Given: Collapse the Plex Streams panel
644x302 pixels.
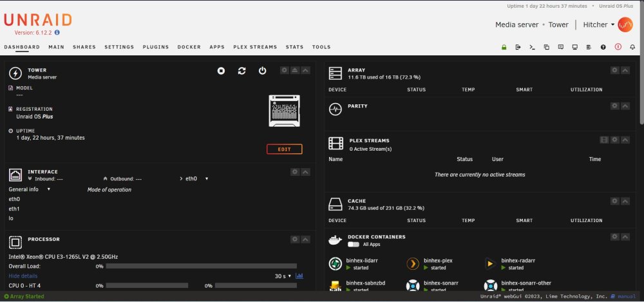Looking at the screenshot, I should coord(625,140).
